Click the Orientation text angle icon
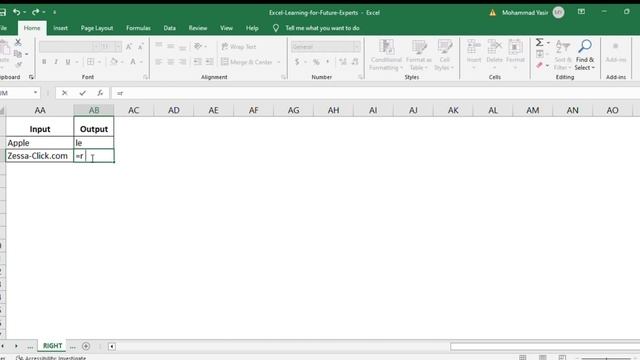 [198, 46]
